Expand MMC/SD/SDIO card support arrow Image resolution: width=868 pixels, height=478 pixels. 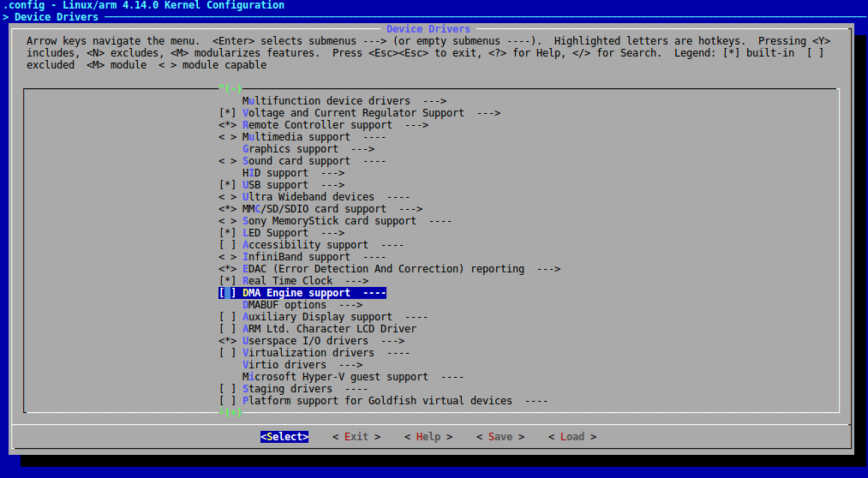point(410,208)
